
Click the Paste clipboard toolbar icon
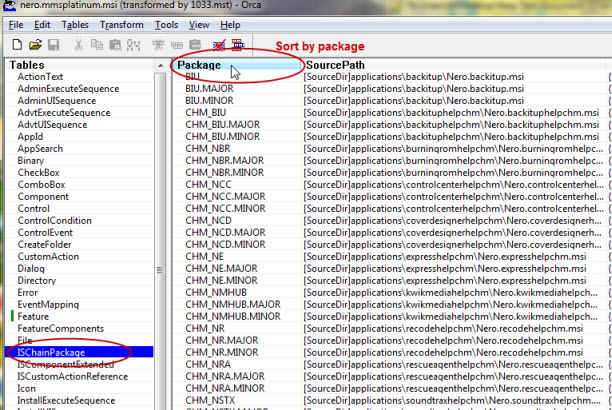115,45
